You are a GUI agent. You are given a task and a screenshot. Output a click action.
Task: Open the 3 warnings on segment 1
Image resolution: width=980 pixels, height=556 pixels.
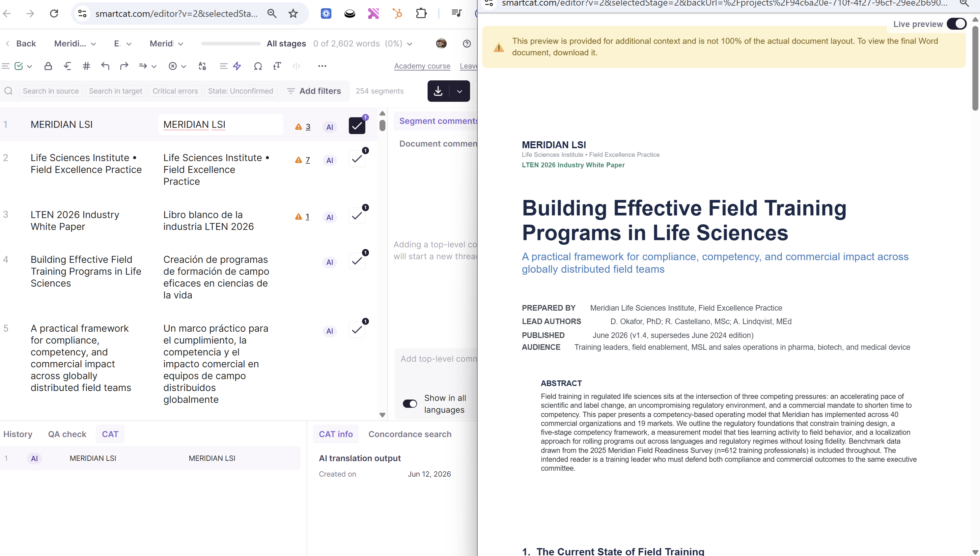tap(303, 127)
